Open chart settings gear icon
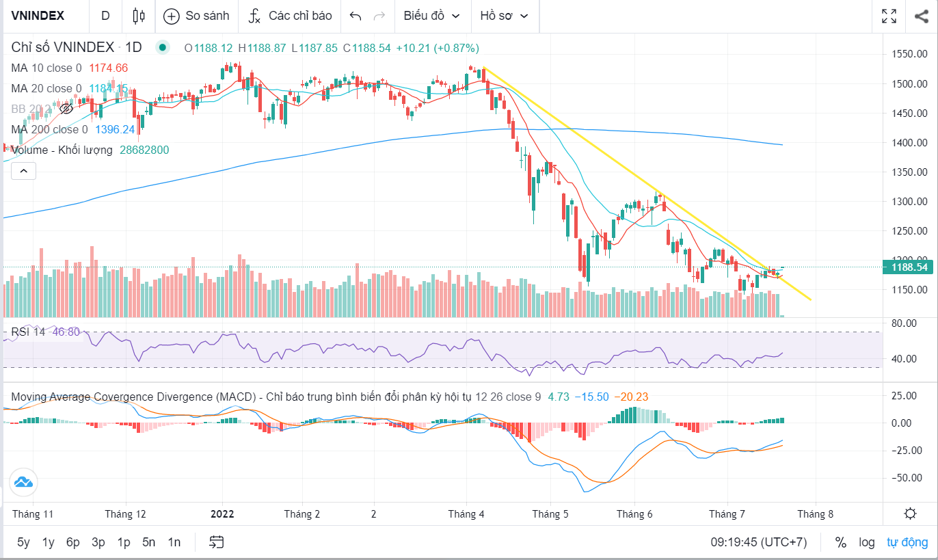 coord(910,514)
